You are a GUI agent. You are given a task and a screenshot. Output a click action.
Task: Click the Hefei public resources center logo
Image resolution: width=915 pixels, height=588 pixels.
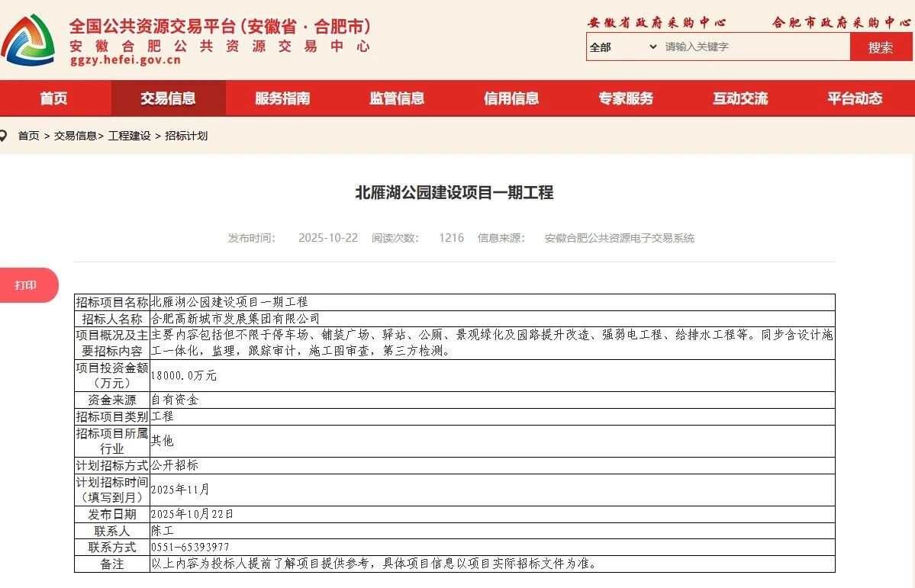pos(28,40)
